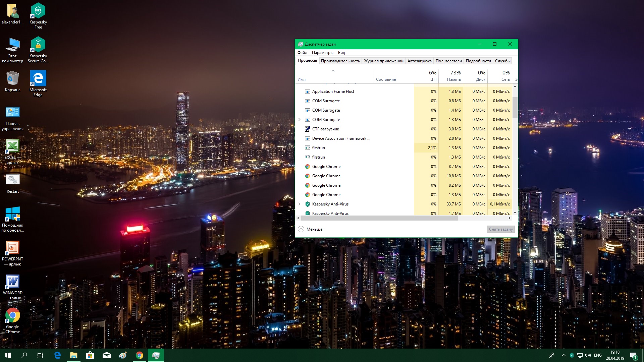Expand the Kaspersky Anti-Virus process group
The image size is (644, 362).
(x=300, y=204)
